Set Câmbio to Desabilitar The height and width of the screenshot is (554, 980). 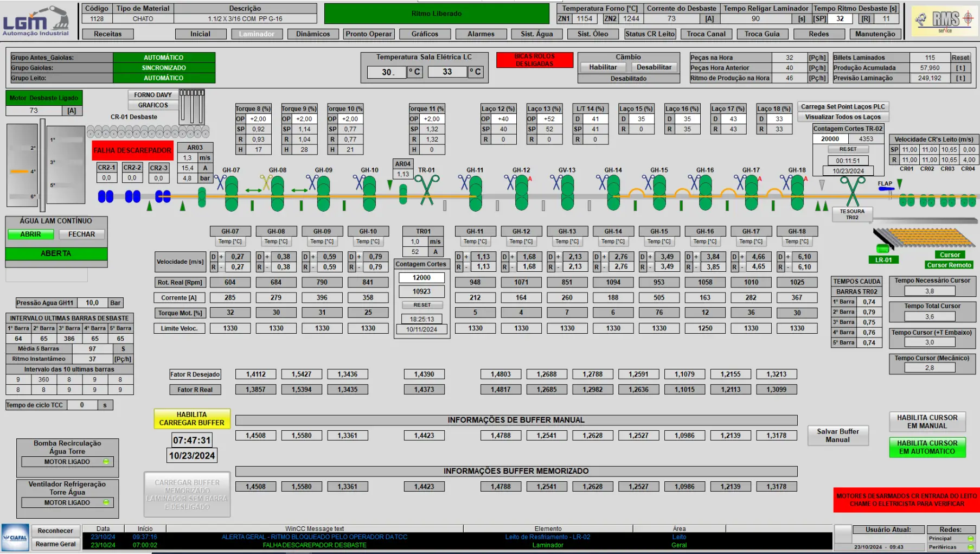coord(654,67)
